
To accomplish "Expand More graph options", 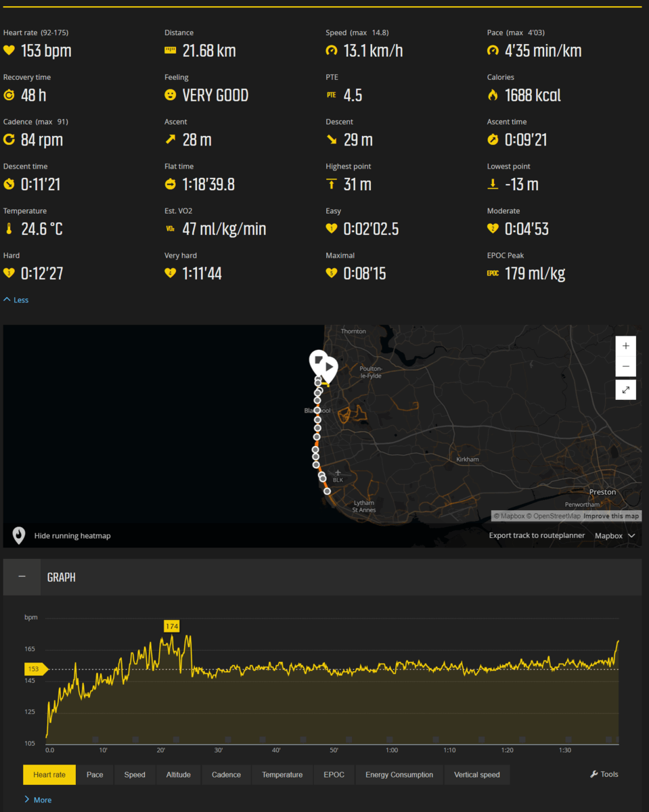I will pyautogui.click(x=37, y=800).
